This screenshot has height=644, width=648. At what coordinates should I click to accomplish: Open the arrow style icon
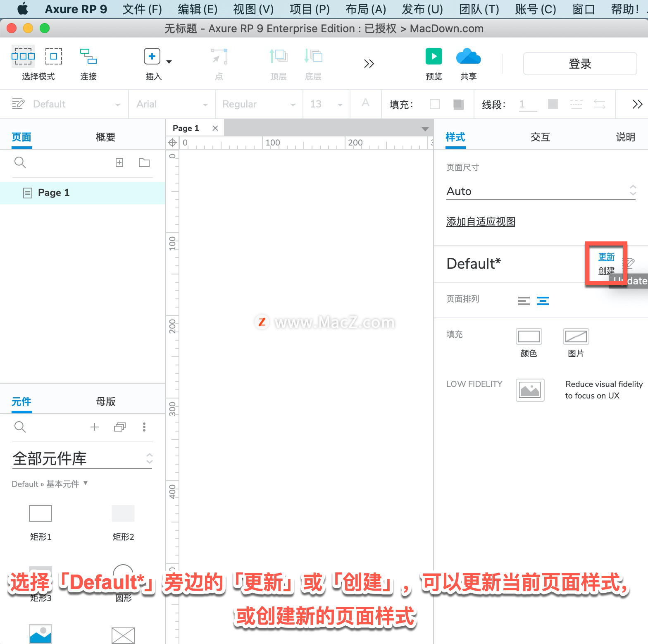[x=600, y=104]
